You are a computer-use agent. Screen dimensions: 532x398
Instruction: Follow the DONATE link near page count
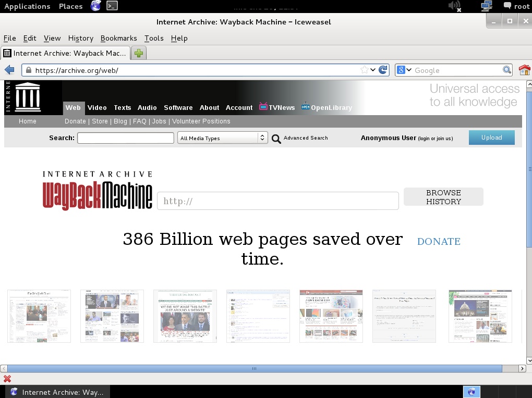(439, 241)
